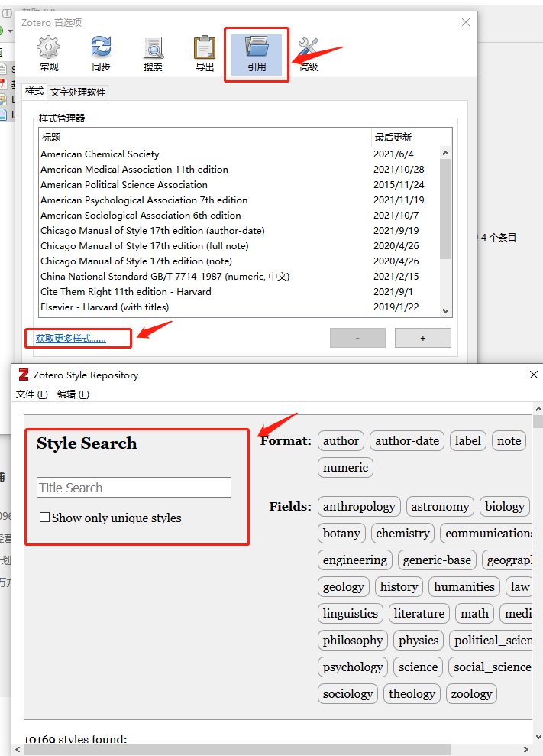Filter by literature field

[x=419, y=613]
